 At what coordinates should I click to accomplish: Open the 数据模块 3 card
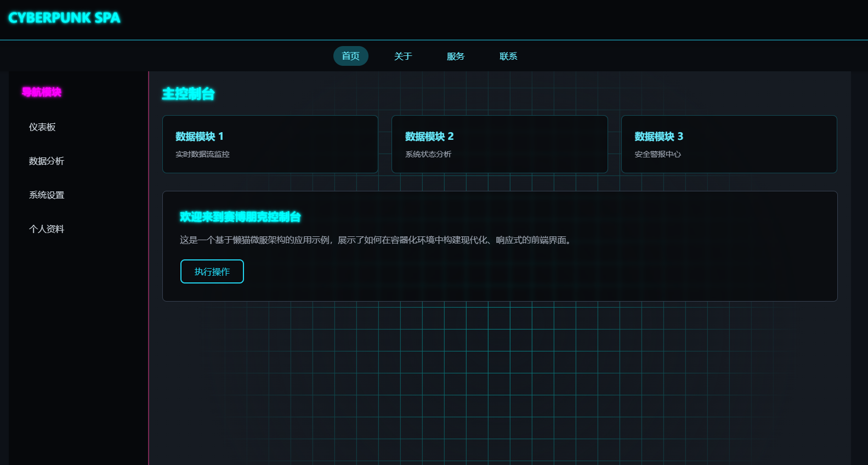[x=729, y=144]
